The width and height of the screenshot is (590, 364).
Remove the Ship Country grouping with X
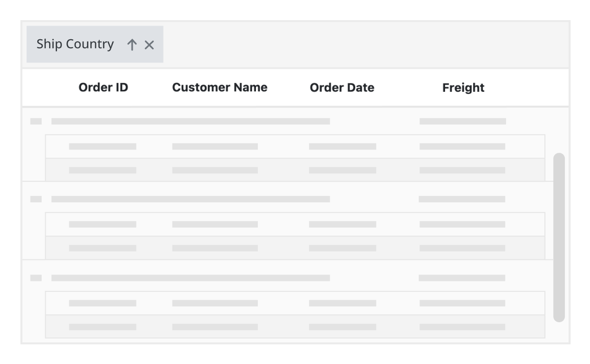pos(149,45)
